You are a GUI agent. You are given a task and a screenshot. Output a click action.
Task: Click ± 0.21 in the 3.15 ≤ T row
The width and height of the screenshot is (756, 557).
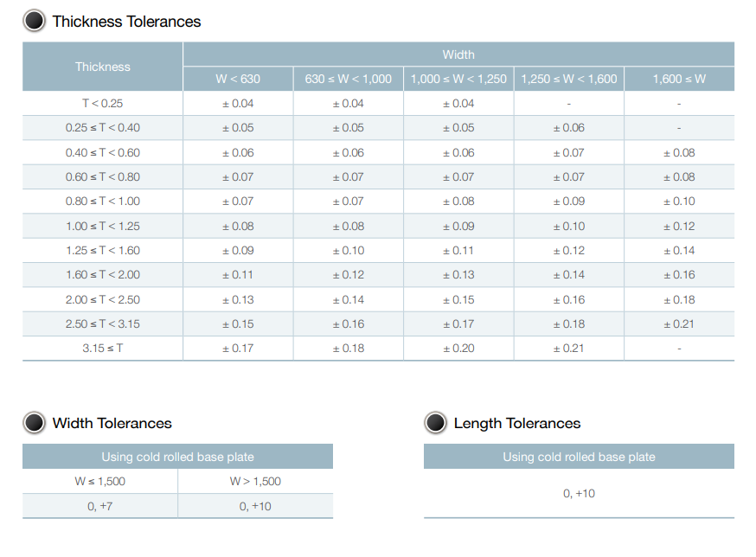click(569, 349)
